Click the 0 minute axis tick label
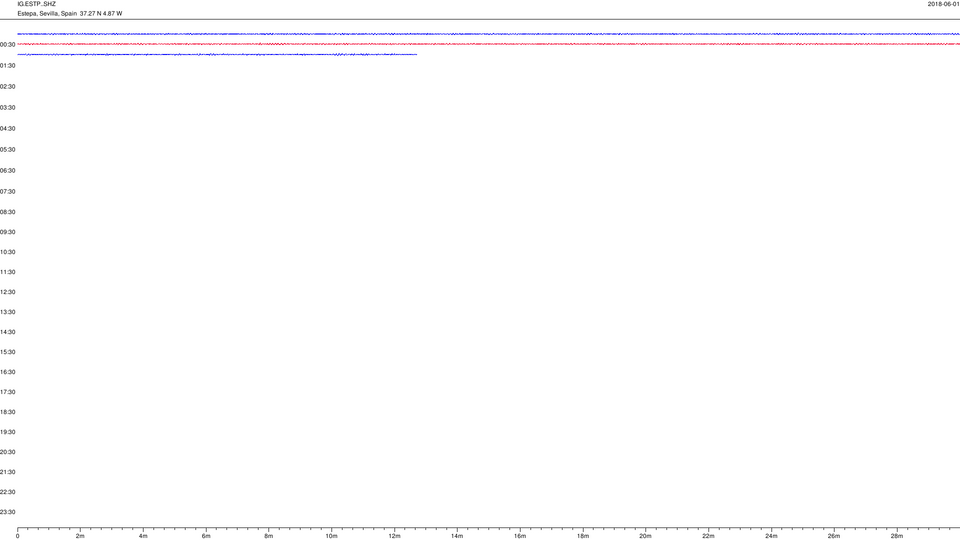The height and width of the screenshot is (540, 960). tap(17, 536)
